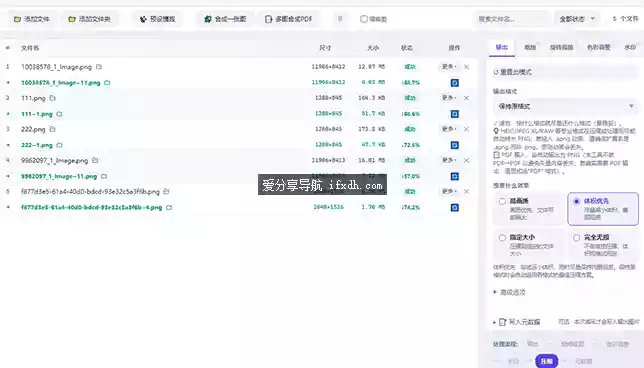This screenshot has height=368, width=644.
Task: Click blue action icon for 9962097_1_Image-11.png
Action: click(x=455, y=176)
